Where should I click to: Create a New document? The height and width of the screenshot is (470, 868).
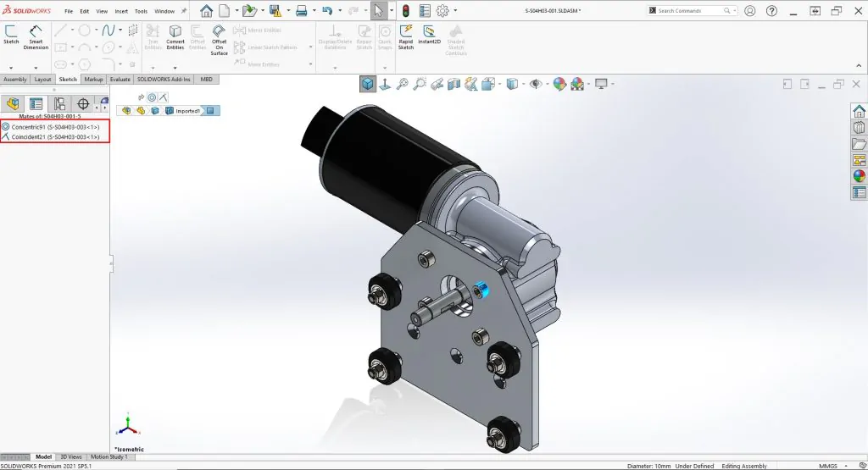(x=224, y=10)
